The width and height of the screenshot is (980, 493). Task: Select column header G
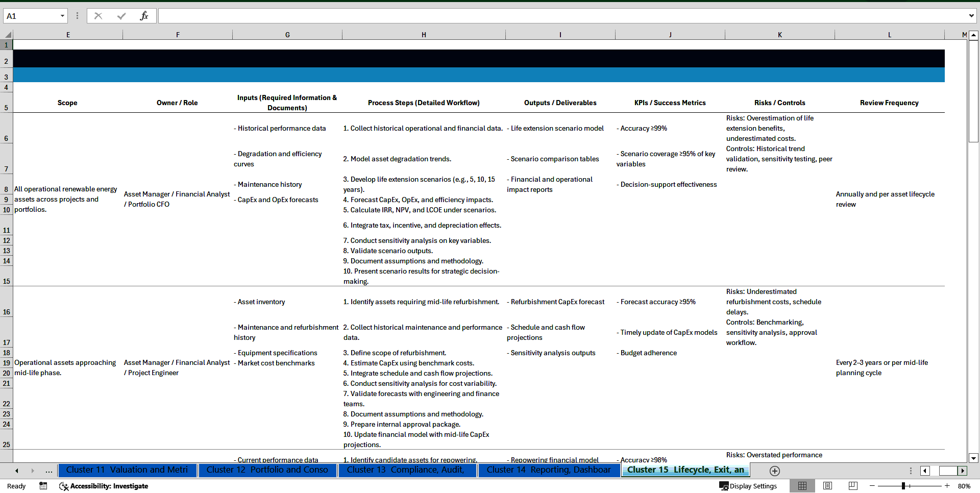[287, 34]
